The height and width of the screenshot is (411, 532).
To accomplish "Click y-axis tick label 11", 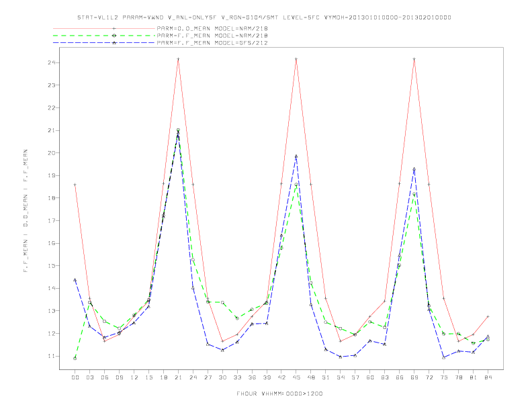I will tap(52, 356).
